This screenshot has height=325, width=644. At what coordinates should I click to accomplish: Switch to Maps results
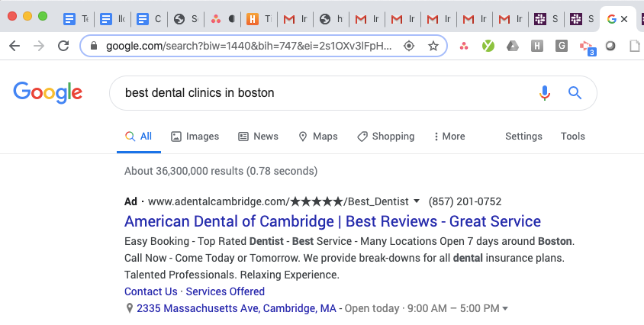318,137
